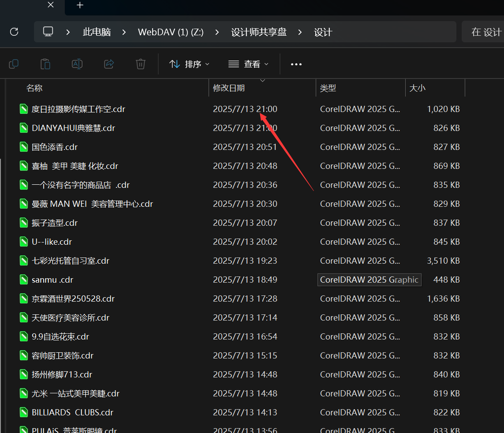The width and height of the screenshot is (504, 433).
Task: Click the Rename icon in toolbar
Action: (77, 64)
